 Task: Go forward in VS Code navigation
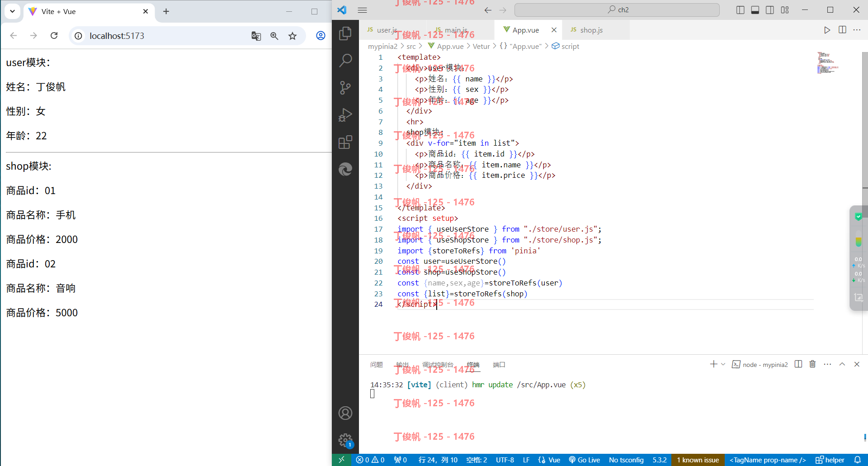pyautogui.click(x=503, y=10)
